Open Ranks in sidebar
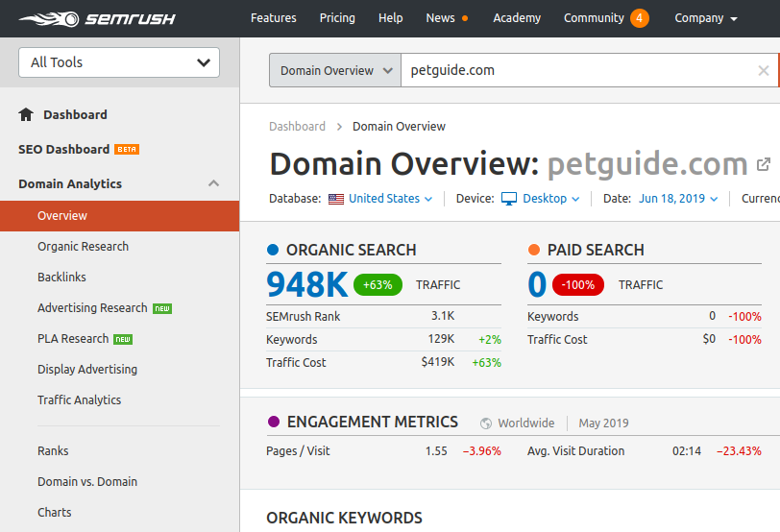This screenshot has width=780, height=532. pos(53,451)
